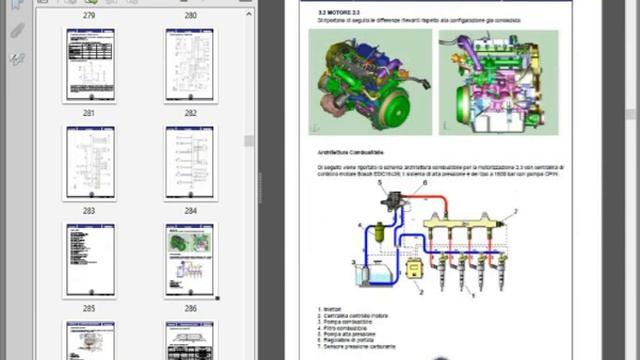Click legend item "1. Iniettori"
This screenshot has width=640, height=360.
click(329, 309)
